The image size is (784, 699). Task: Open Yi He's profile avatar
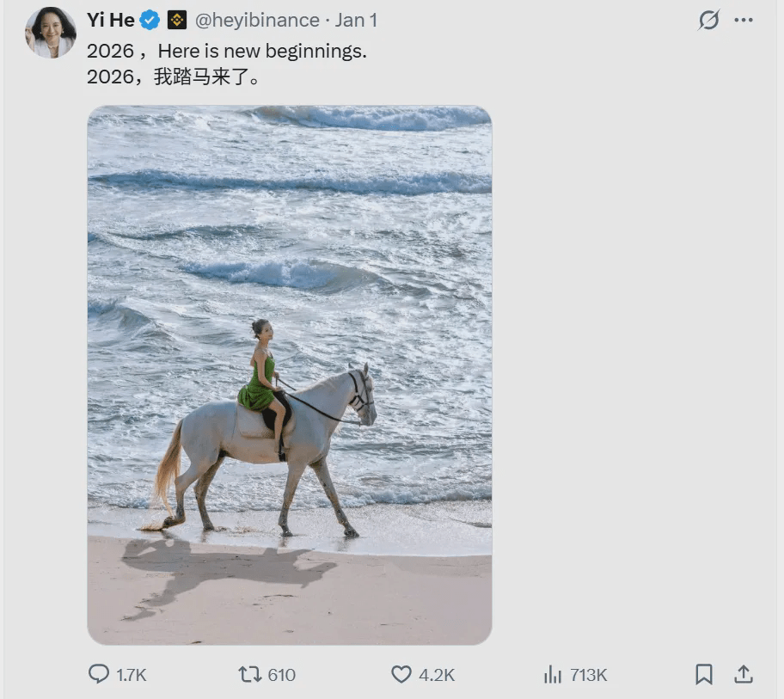click(x=51, y=33)
